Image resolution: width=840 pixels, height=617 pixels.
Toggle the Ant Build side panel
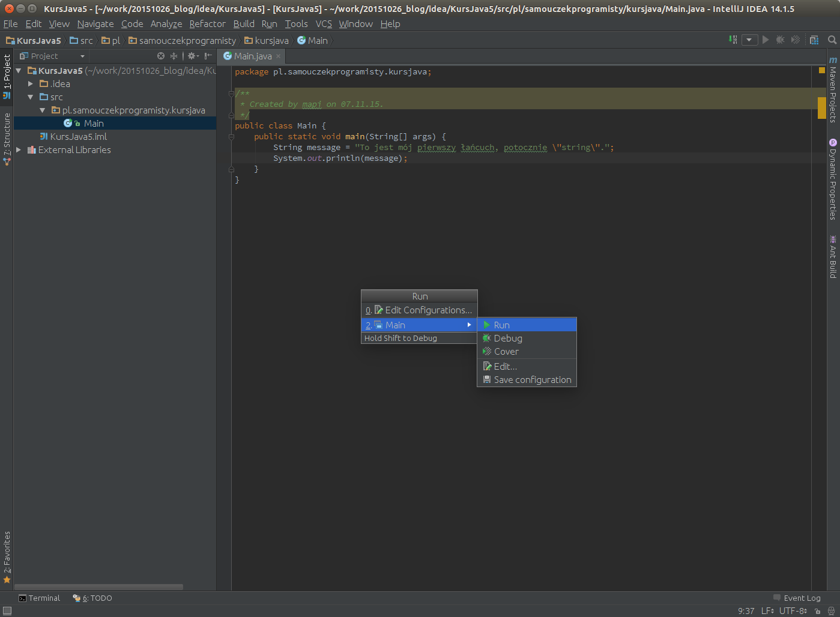point(833,256)
